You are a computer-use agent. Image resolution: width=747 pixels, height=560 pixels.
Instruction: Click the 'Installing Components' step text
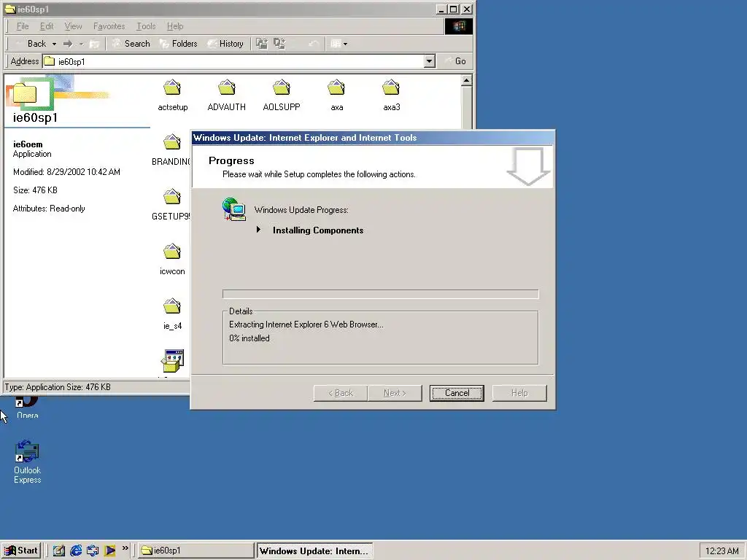coord(318,230)
